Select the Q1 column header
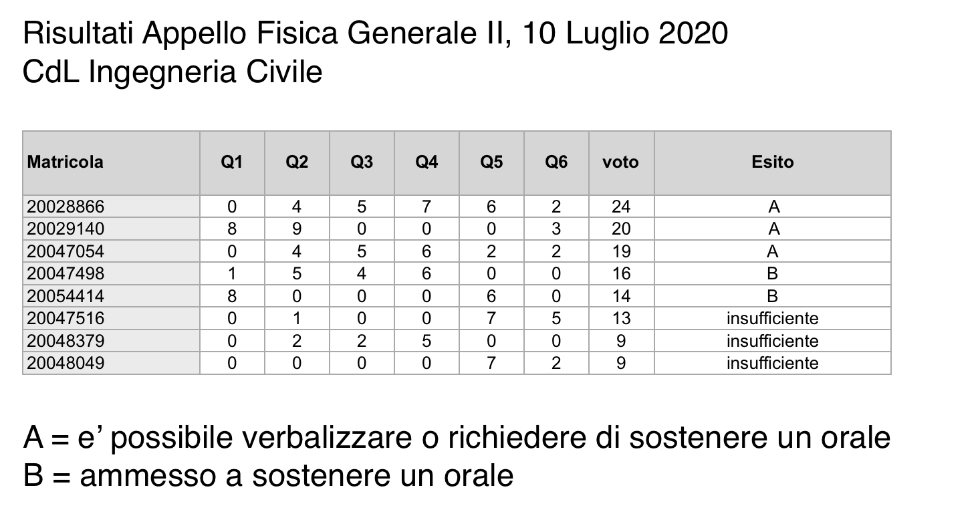This screenshot has height=520, width=980. click(x=232, y=162)
